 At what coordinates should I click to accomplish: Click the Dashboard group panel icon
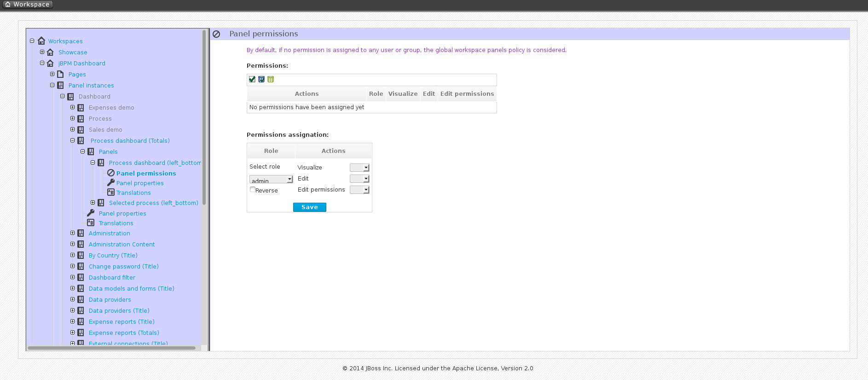coord(70,96)
